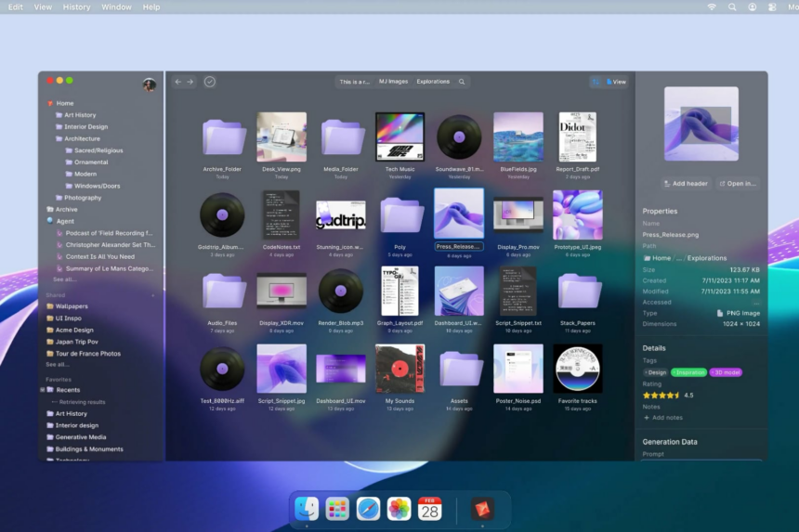
Task: Click the Add header button
Action: point(687,184)
